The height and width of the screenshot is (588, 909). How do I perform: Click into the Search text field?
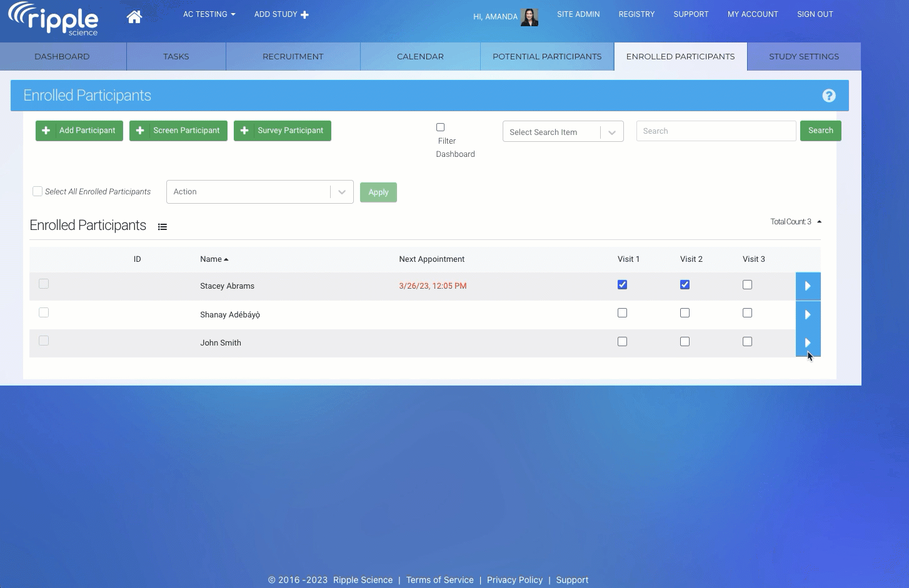tap(716, 131)
